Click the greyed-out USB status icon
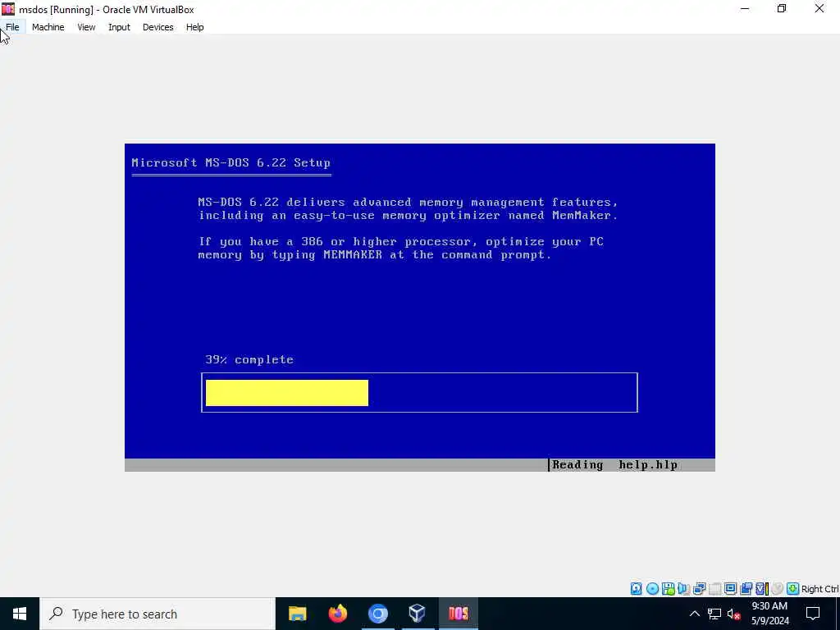This screenshot has height=630, width=840. pos(714,589)
